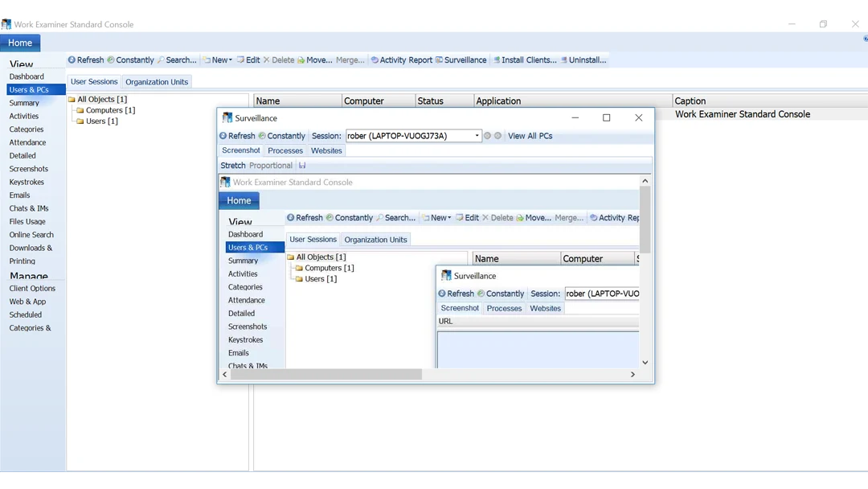Open the Activity Report from the toolbar
868x489 pixels.
[401, 60]
